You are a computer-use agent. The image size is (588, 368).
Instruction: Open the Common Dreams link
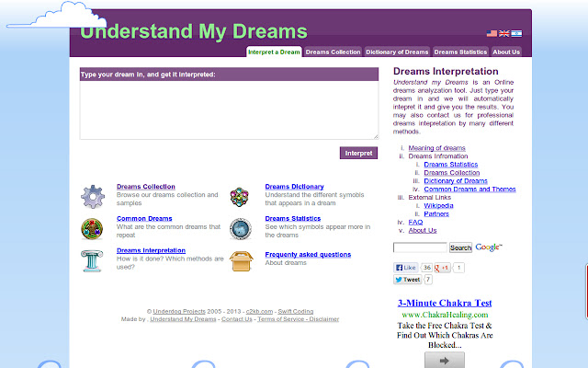pyautogui.click(x=144, y=219)
